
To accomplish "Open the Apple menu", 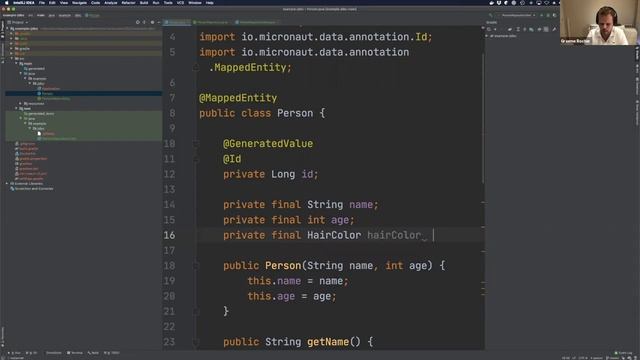I will (x=7, y=2).
